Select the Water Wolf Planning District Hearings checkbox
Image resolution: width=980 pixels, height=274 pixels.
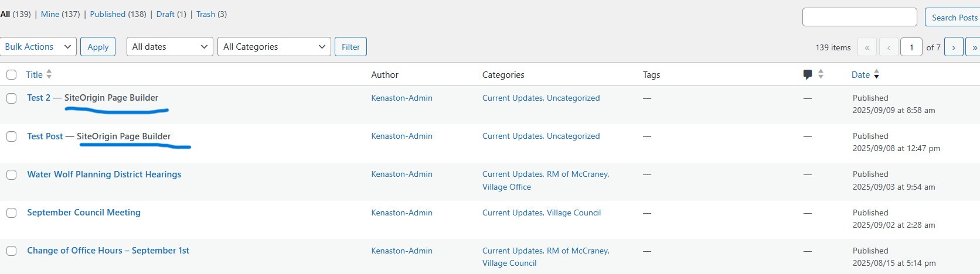tap(12, 174)
